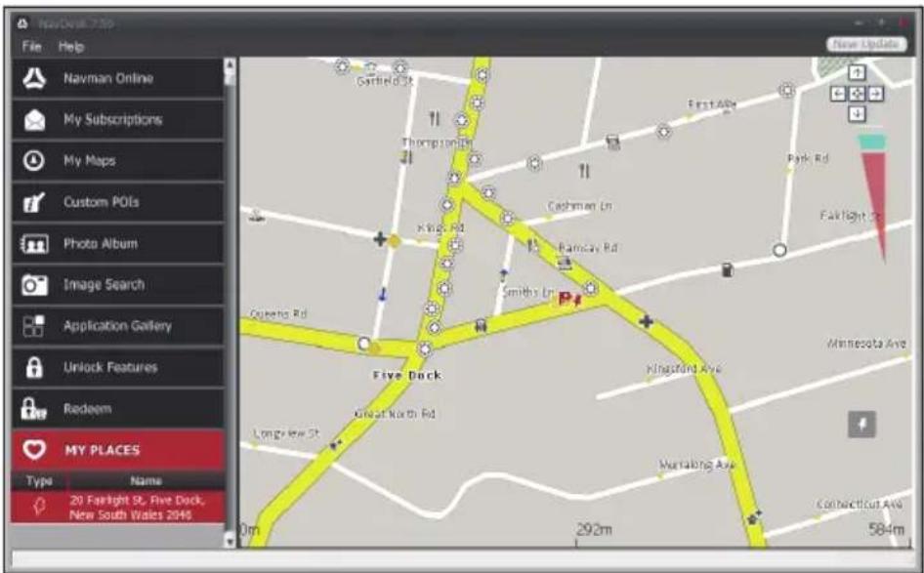Screen dimensions: 924x573
Task: Click sidebar scrollbar down arrow
Action: (x=230, y=540)
